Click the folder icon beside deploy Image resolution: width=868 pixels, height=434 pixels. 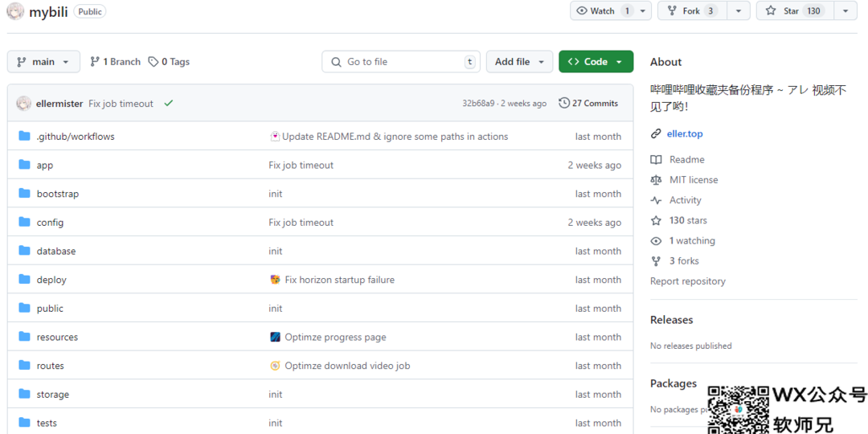(x=24, y=279)
